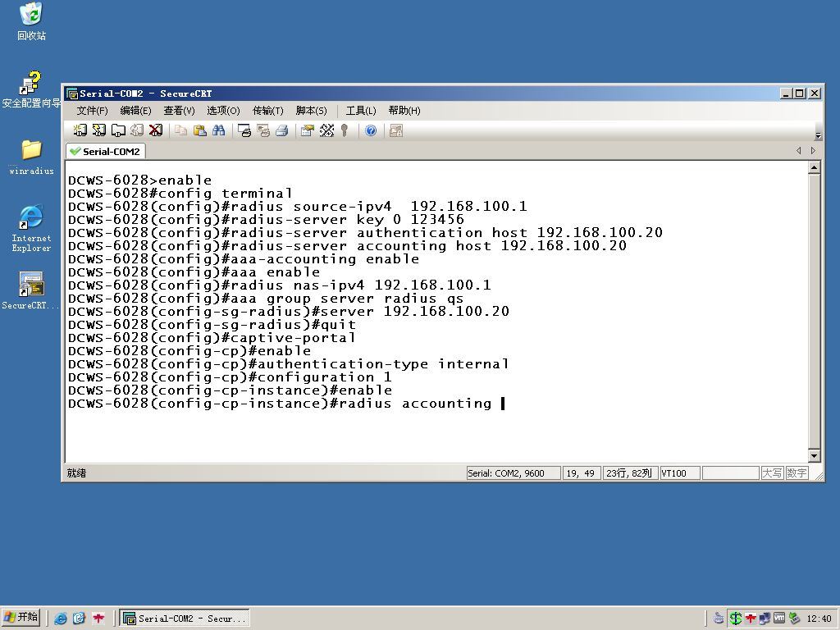
Task: Click the Connect toolbar icon
Action: tap(80, 130)
